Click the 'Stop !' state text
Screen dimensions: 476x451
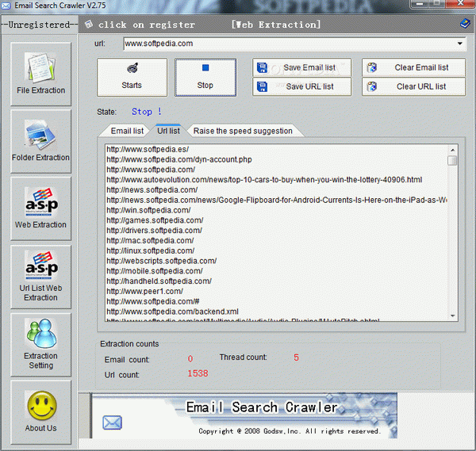click(x=147, y=112)
